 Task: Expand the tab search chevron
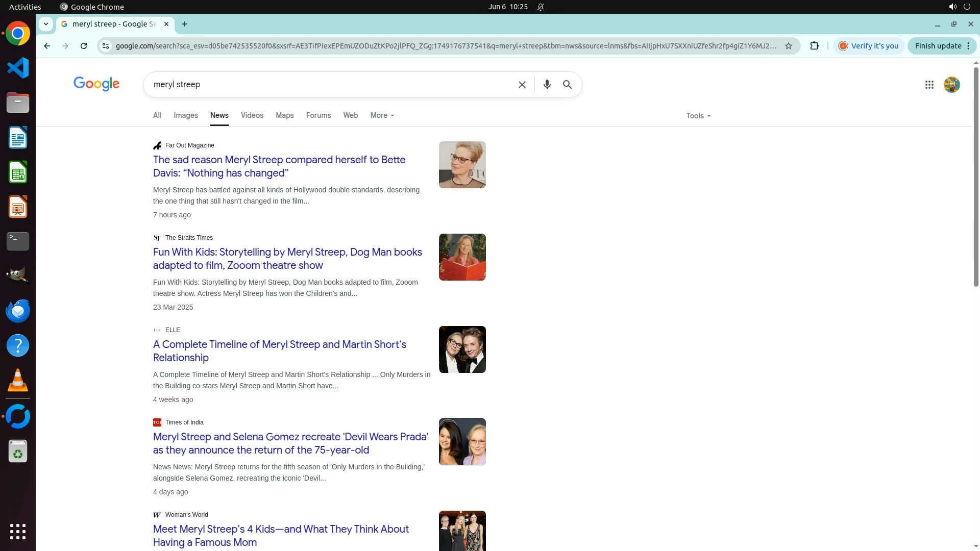coord(46,24)
